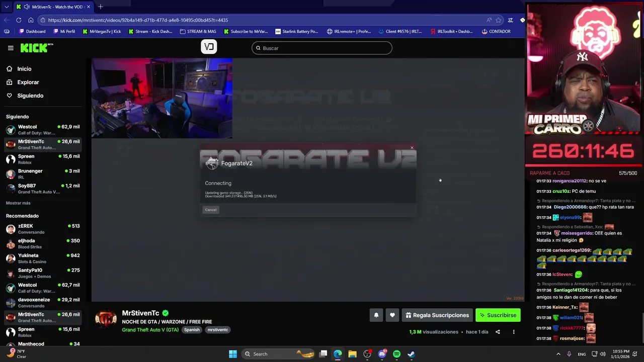
Task: Open IRLremote+ bookmark
Action: click(349, 31)
